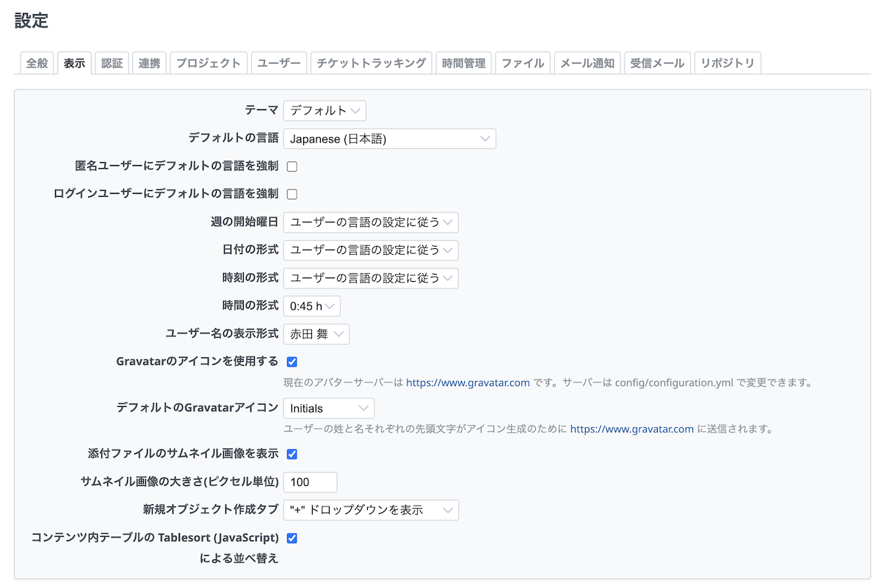881x588 pixels.
Task: Go to the プロジェクト tab
Action: coord(209,63)
